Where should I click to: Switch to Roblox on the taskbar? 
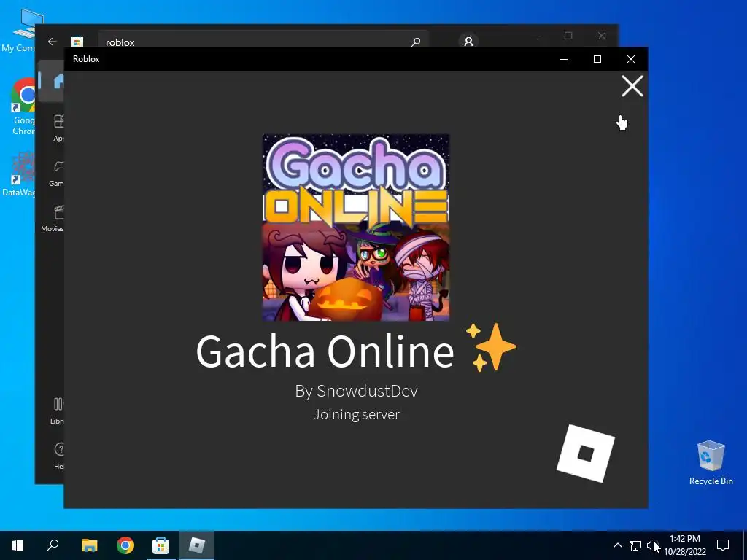tap(197, 545)
